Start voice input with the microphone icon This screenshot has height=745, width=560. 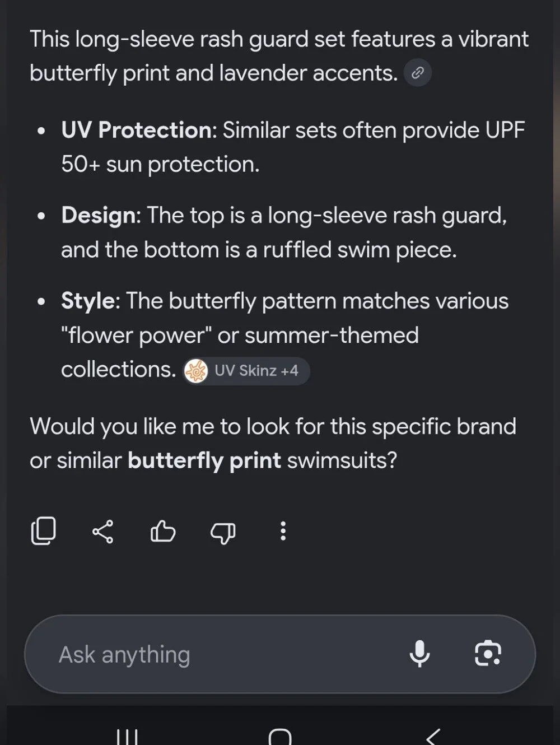click(x=419, y=654)
